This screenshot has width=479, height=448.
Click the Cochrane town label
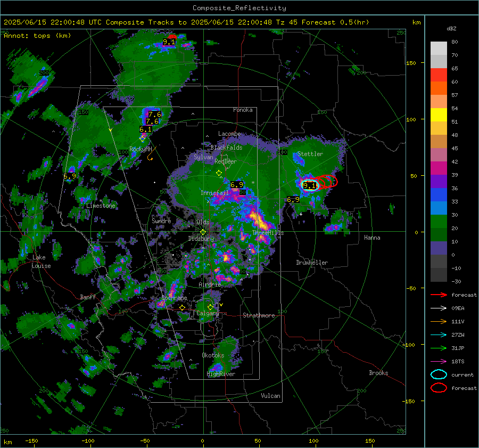point(174,298)
